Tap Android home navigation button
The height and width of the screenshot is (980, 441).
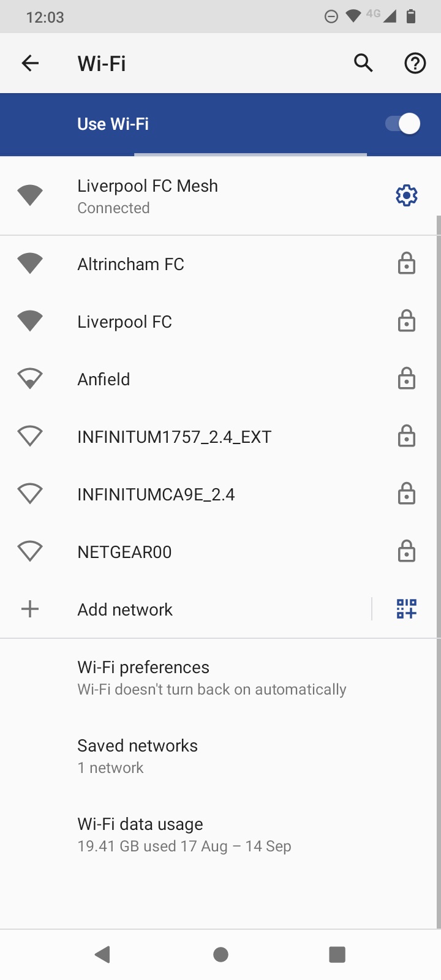(221, 954)
